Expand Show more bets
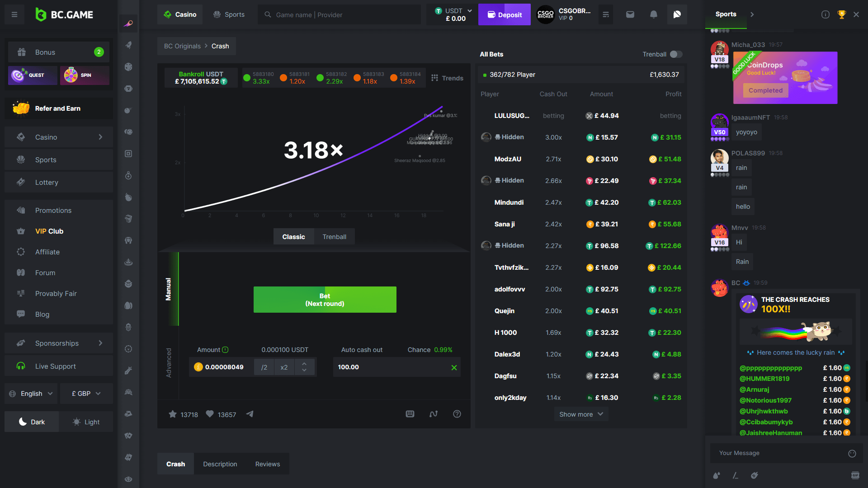Image resolution: width=868 pixels, height=488 pixels. coord(581,414)
